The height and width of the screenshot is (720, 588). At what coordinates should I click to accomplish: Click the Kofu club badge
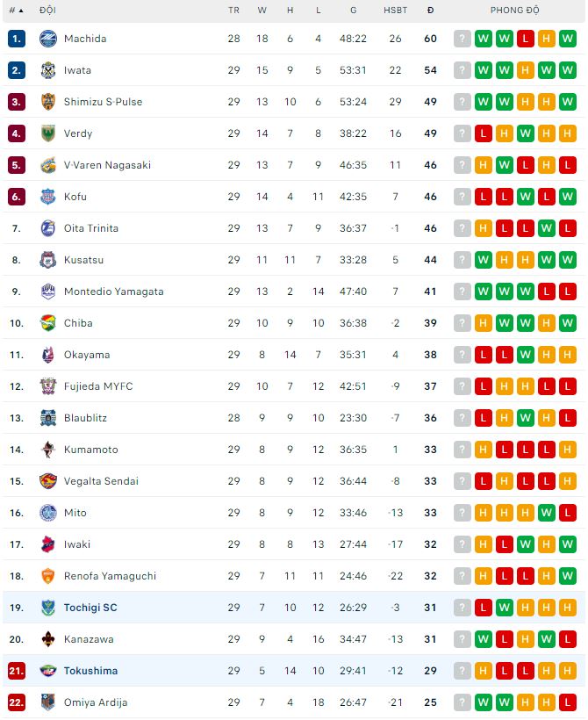coord(47,197)
